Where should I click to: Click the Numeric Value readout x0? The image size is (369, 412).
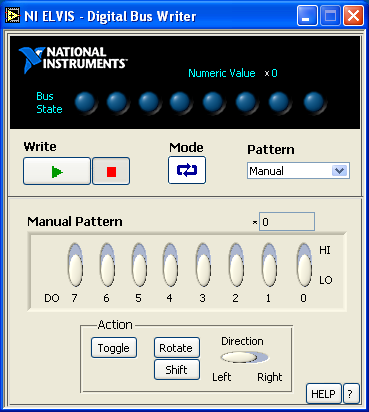tap(271, 73)
